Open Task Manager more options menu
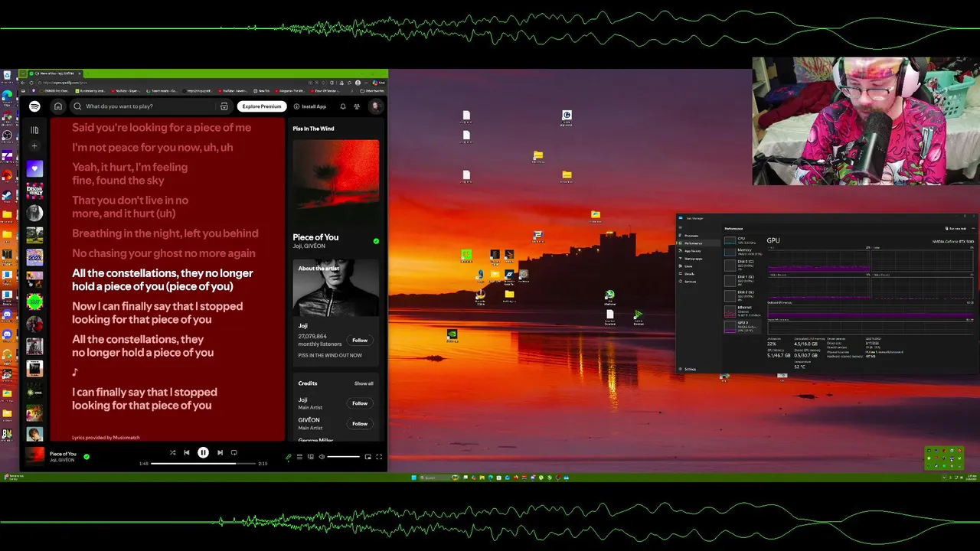 972,228
